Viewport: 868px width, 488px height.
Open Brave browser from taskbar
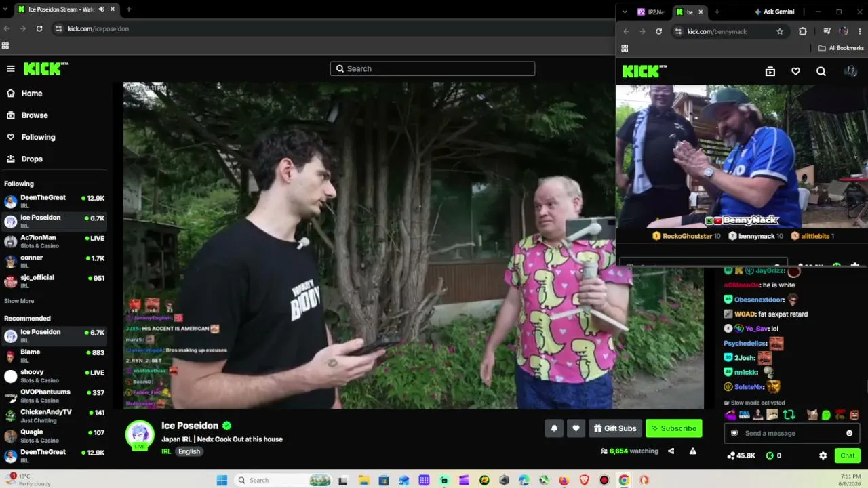tap(585, 480)
